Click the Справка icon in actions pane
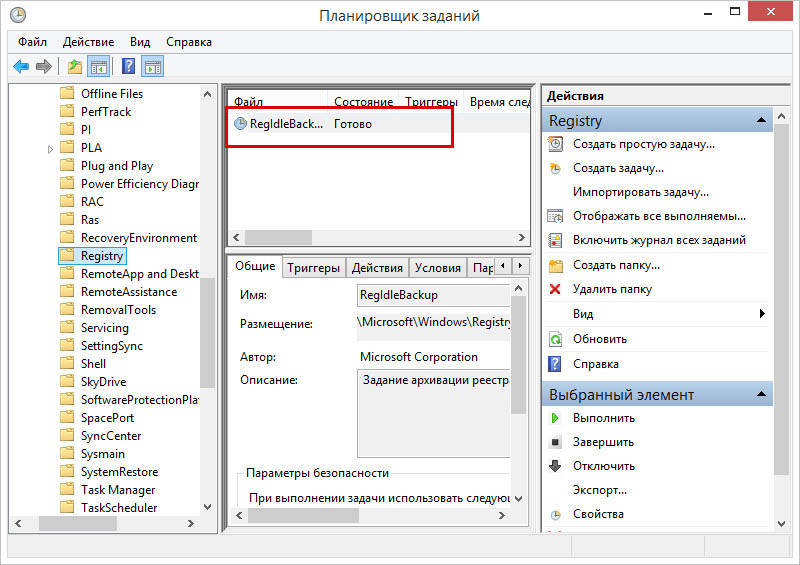Image resolution: width=800 pixels, height=565 pixels. 555,364
